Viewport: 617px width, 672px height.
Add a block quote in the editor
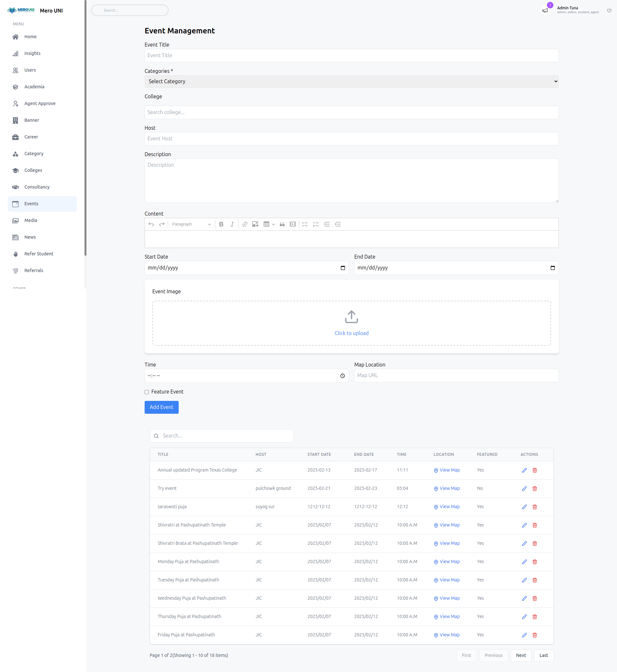[x=282, y=224]
